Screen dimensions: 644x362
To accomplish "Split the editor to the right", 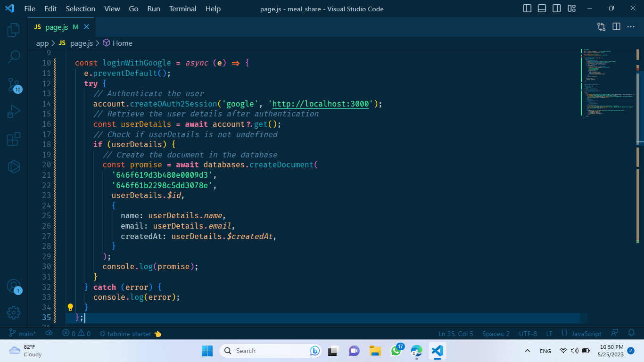I will click(616, 27).
